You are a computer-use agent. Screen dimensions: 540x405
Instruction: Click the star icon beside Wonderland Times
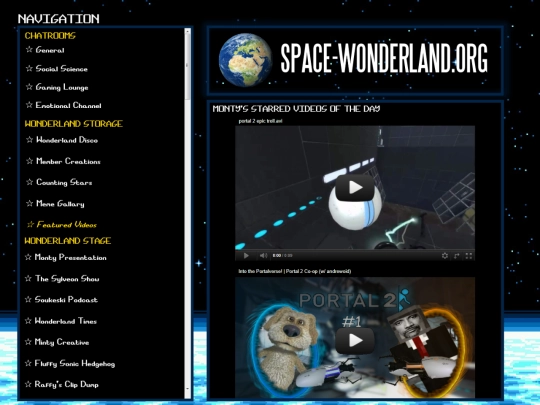tap(28, 321)
